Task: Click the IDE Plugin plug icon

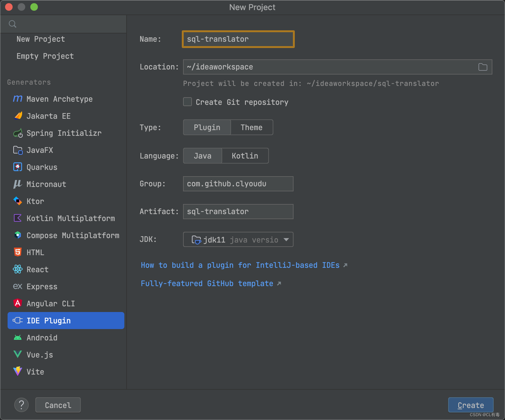Action: click(x=18, y=320)
